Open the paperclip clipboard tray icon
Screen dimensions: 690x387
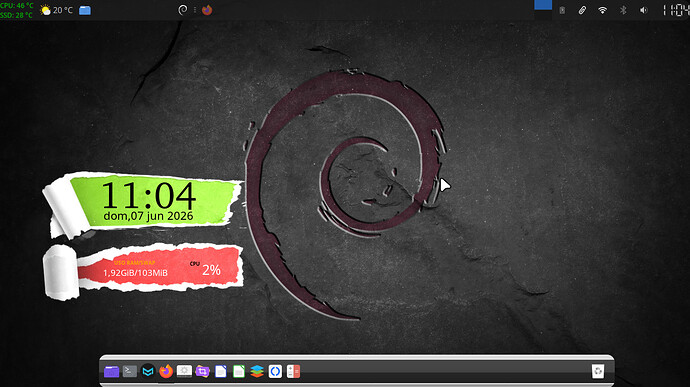pyautogui.click(x=582, y=10)
